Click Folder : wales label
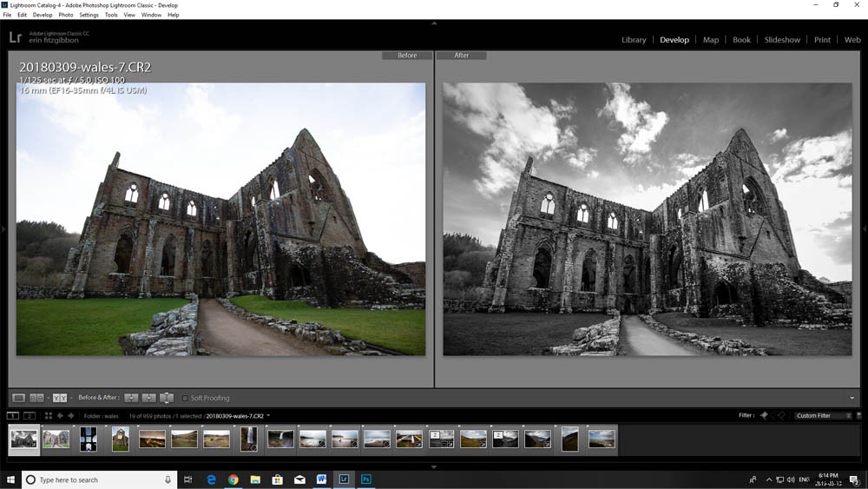The image size is (868, 489). [102, 416]
